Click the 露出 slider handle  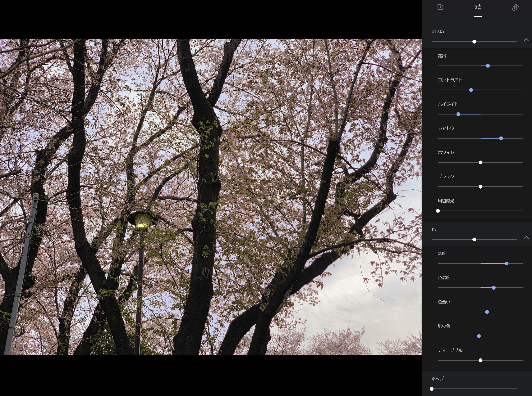click(x=488, y=66)
